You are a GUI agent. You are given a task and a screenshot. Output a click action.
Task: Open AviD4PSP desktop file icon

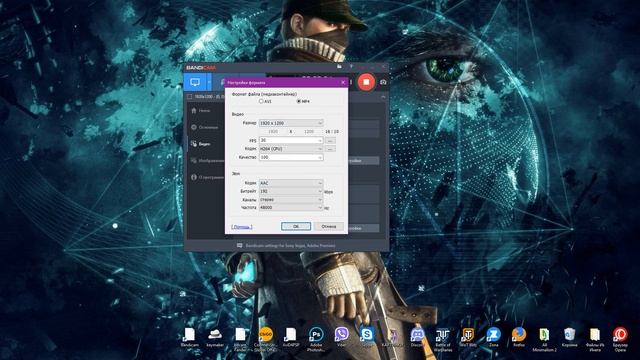click(291, 338)
